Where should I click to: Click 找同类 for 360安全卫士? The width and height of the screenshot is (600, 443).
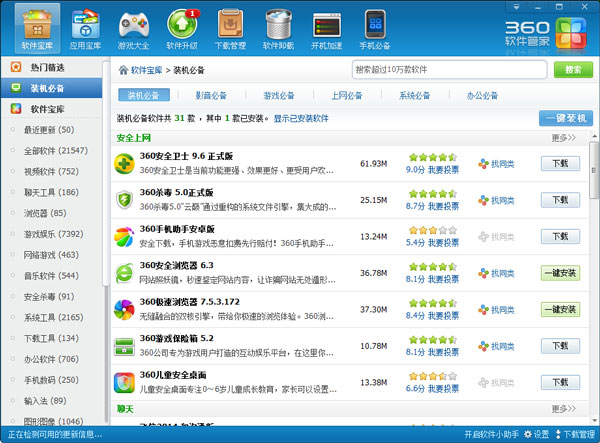pyautogui.click(x=496, y=164)
